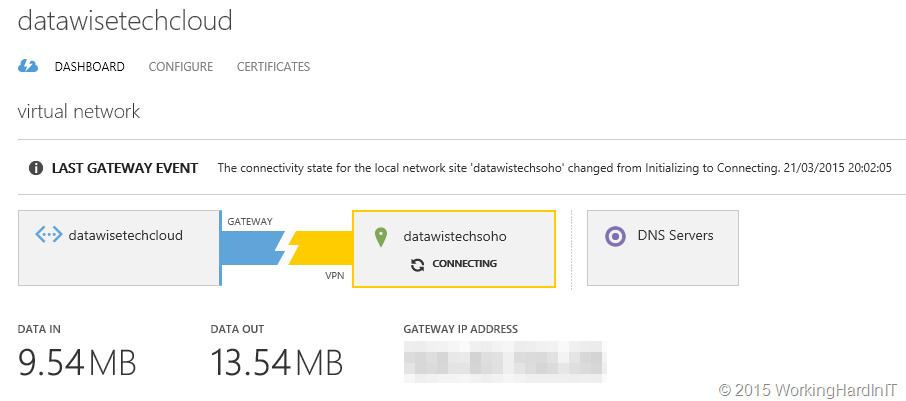Click the DATA IN 9.54 MB value
Screen dimensions: 906x401
pos(77,363)
